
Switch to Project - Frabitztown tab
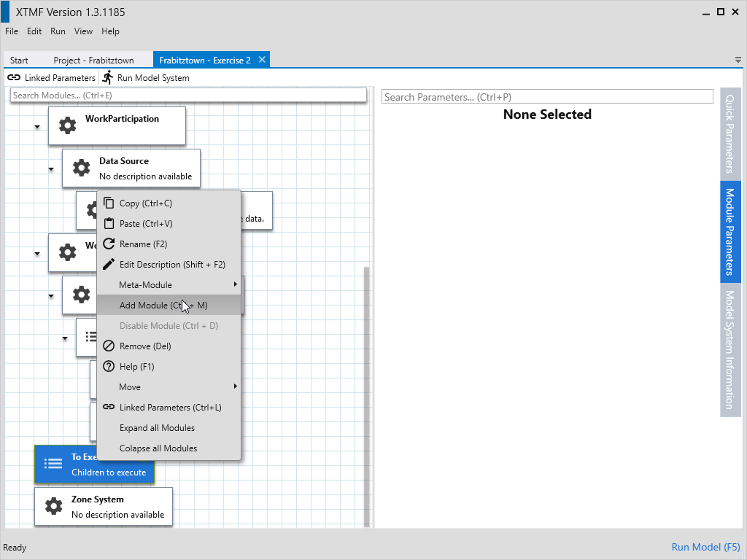pyautogui.click(x=91, y=61)
